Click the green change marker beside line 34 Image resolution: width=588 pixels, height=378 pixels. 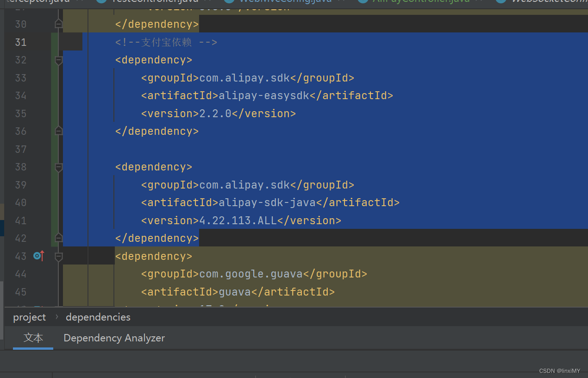tap(55, 96)
